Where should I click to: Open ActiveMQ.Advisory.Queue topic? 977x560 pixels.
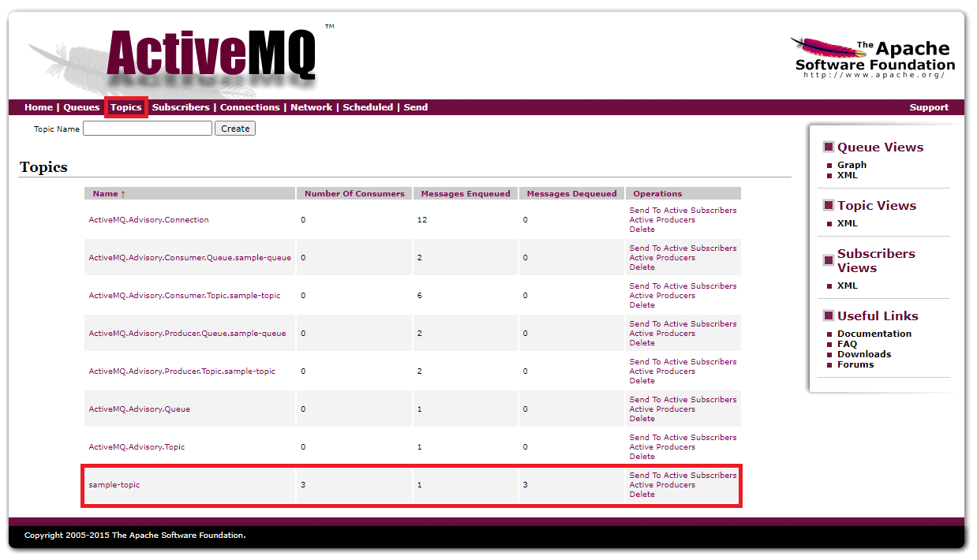pos(139,409)
